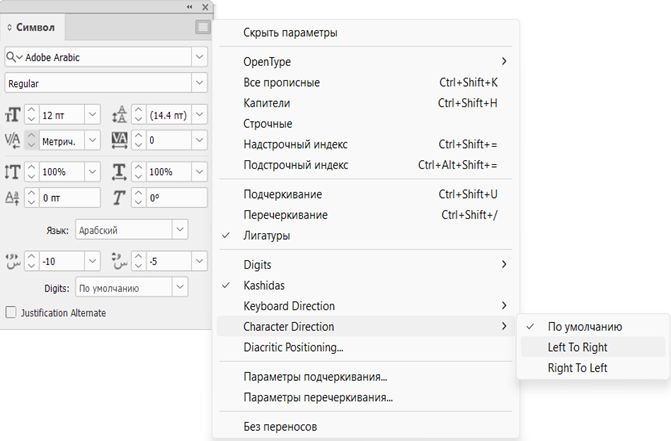Collapse the panel with double-arrow icon
The image size is (671, 441).
189,7
